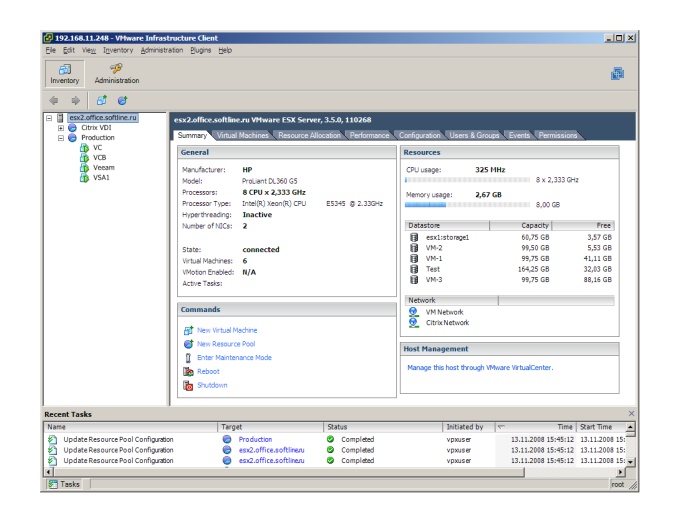The width and height of the screenshot is (680, 523).
Task: Open the Administration toolbar button
Action: (x=117, y=74)
